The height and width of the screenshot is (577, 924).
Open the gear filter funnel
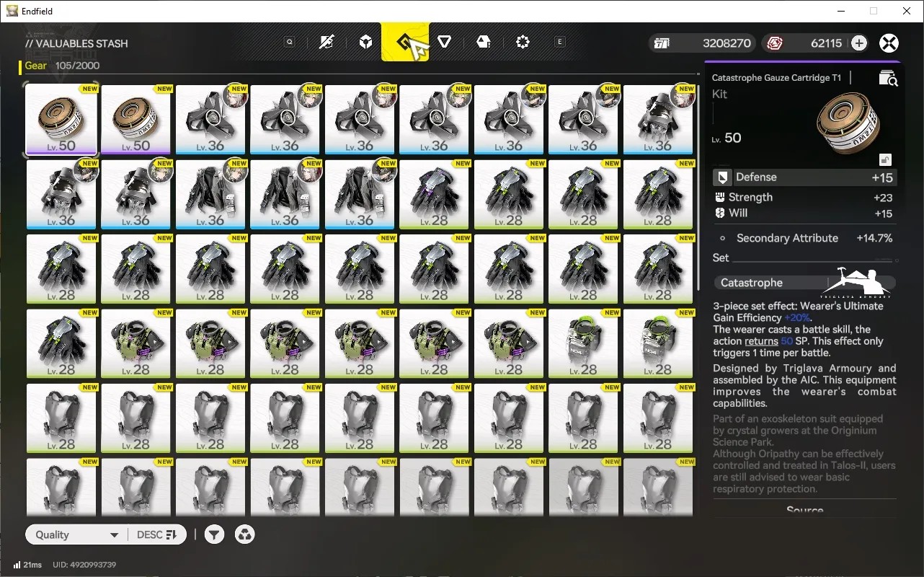point(214,534)
